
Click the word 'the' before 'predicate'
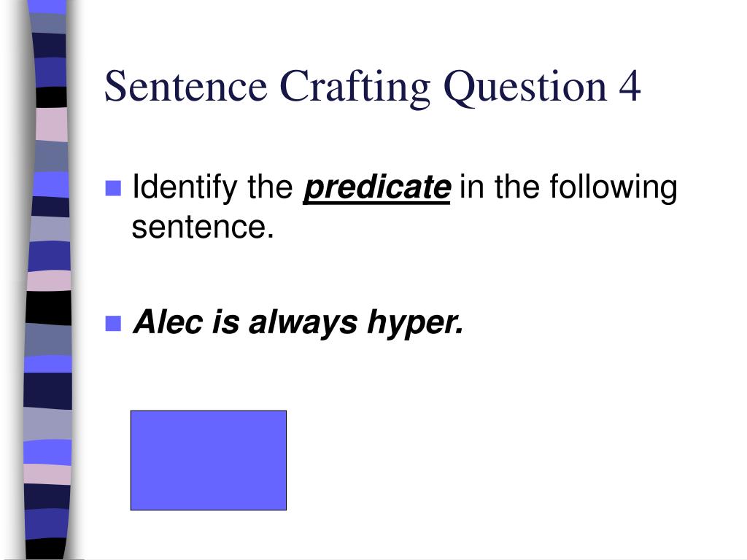pos(270,187)
